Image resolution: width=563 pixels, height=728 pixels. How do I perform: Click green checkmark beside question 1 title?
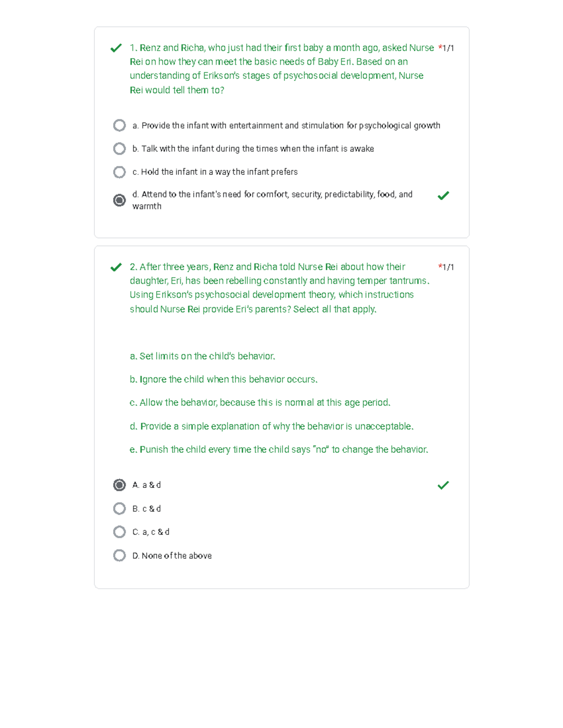click(x=116, y=48)
